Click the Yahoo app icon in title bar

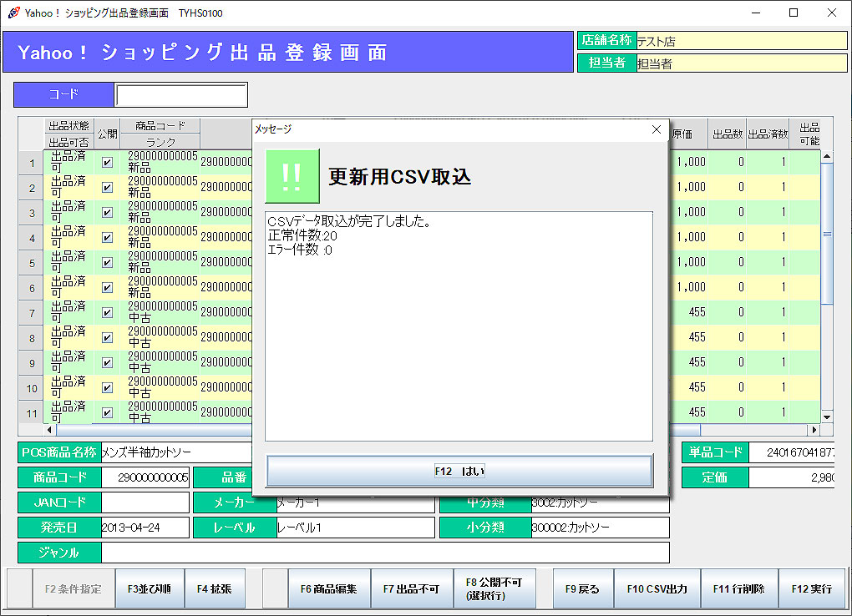[x=13, y=13]
